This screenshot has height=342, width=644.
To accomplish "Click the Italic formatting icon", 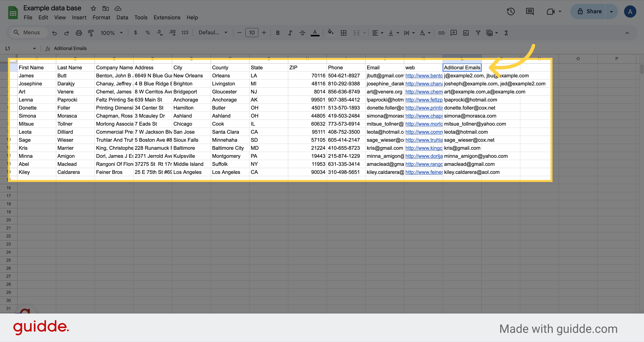I will coord(289,33).
